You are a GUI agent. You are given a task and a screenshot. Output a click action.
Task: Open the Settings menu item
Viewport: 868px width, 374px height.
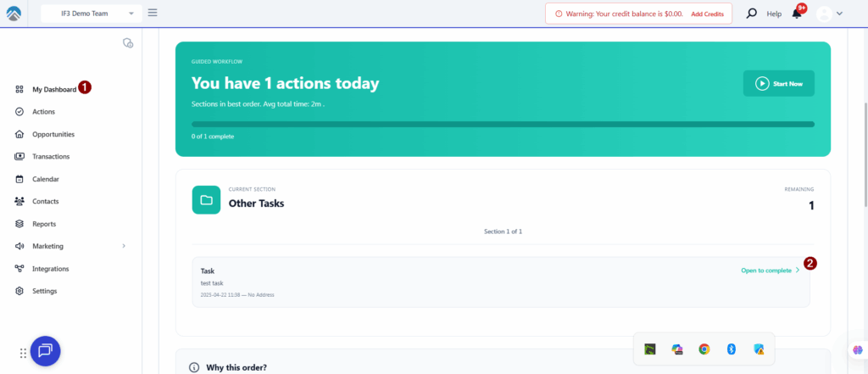pyautogui.click(x=44, y=291)
